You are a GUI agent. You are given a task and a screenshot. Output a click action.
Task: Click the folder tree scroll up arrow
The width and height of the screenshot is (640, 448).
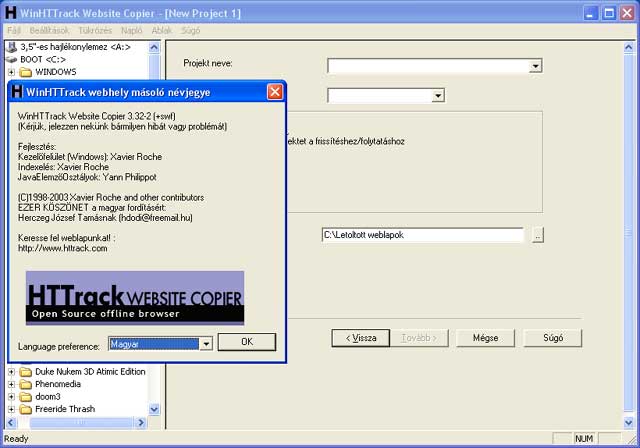[154, 47]
